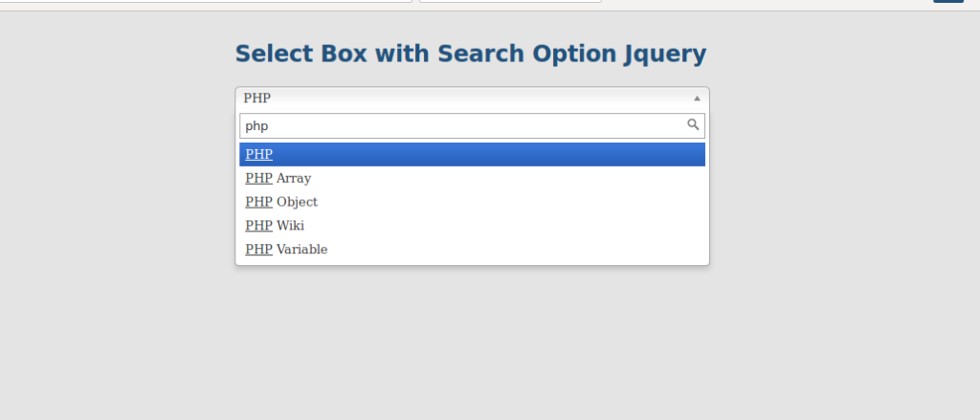The width and height of the screenshot is (980, 420).
Task: Click the word "Object" in the dropdown list
Action: [x=297, y=202]
